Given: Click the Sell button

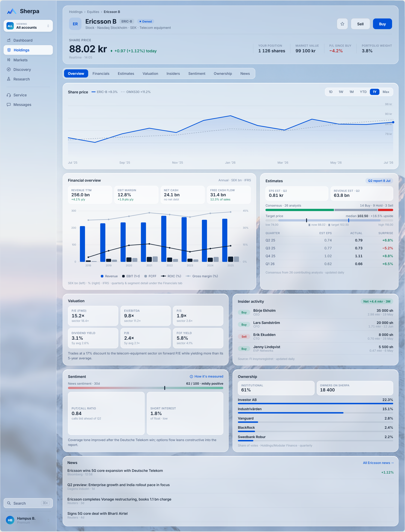Looking at the screenshot, I should tap(360, 24).
